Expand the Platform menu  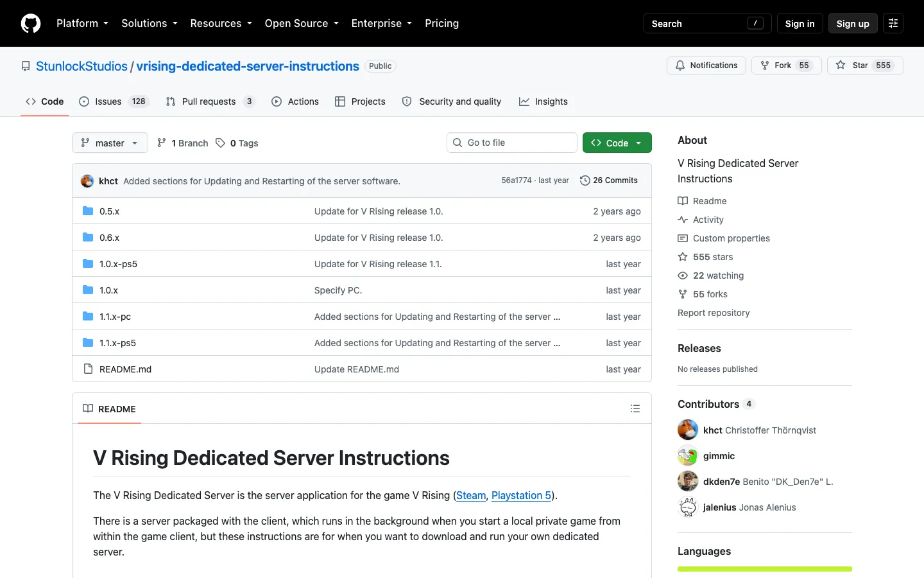(82, 23)
